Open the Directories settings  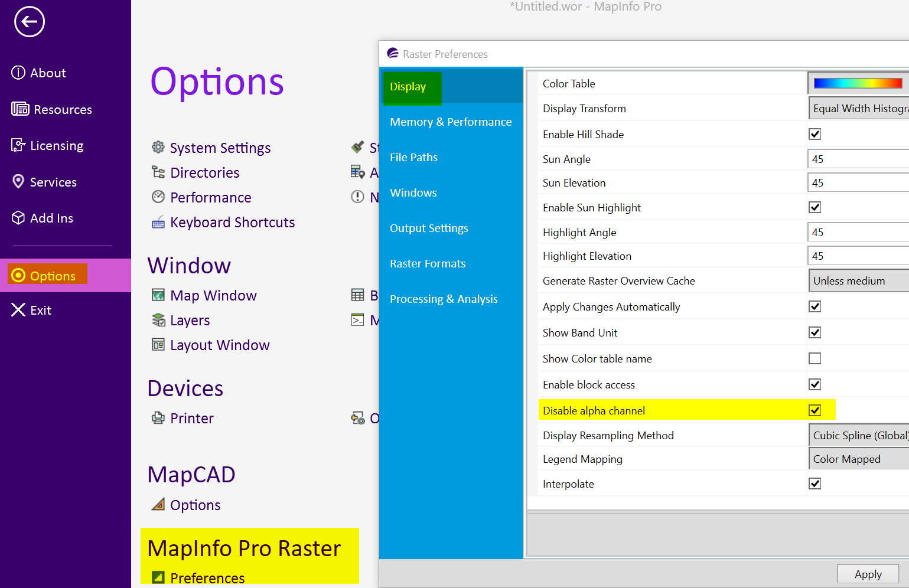point(204,172)
